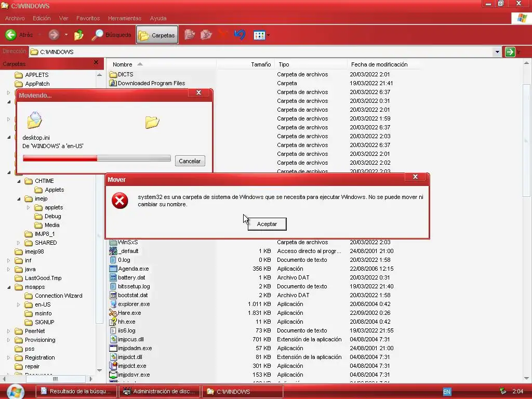Click the Copy To folder toolbar icon

pyautogui.click(x=206, y=35)
